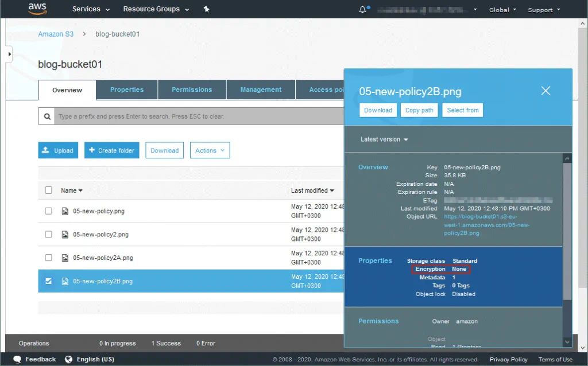588x366 pixels.
Task: Click the search magnifier icon
Action: tap(47, 116)
